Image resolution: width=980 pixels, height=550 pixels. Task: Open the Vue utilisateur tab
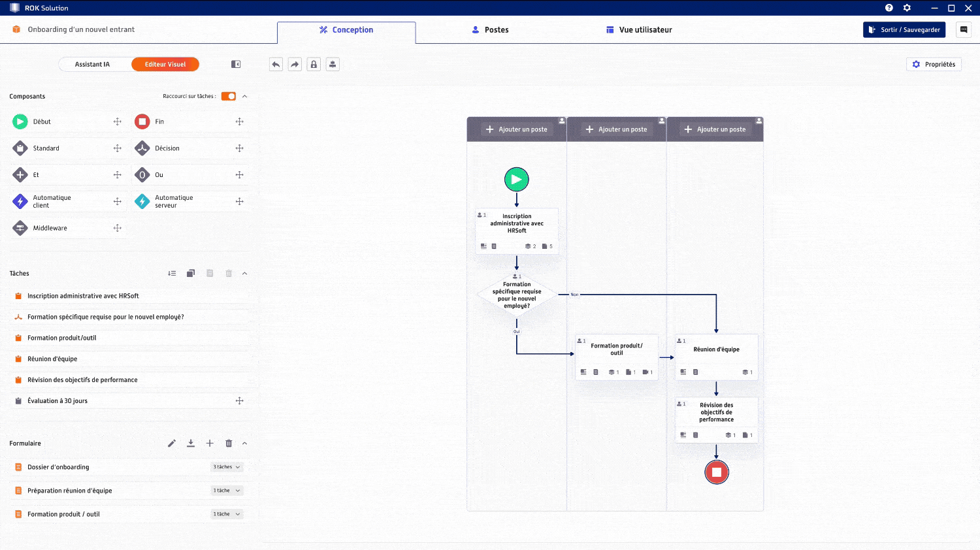point(638,29)
